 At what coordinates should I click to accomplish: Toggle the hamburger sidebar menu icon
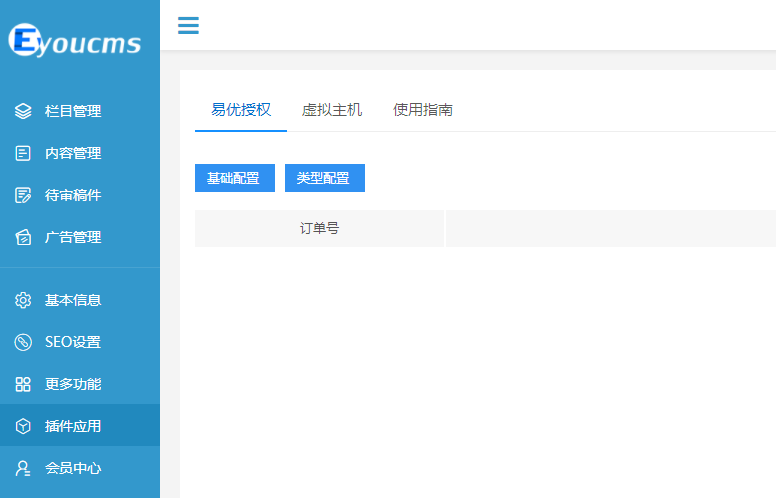point(189,25)
